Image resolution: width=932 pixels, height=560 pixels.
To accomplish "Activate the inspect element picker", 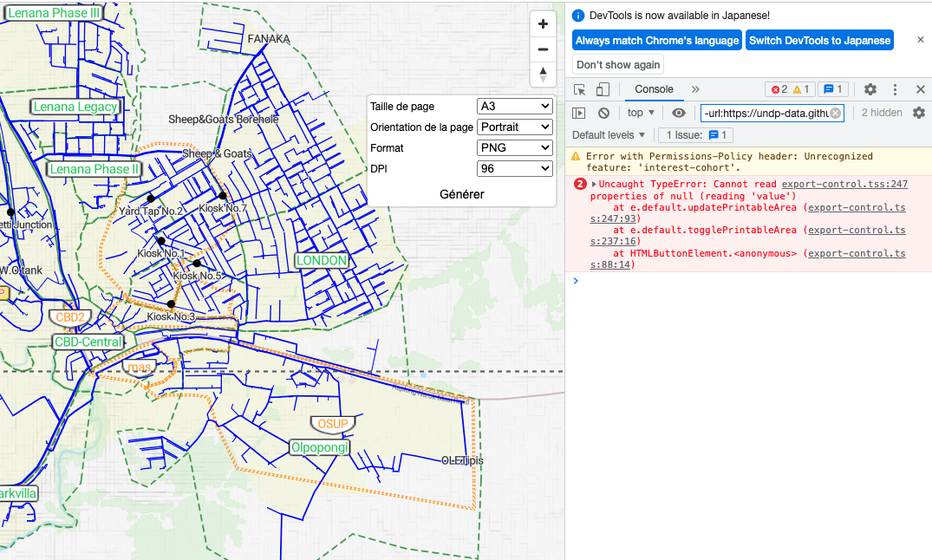I will (x=579, y=89).
